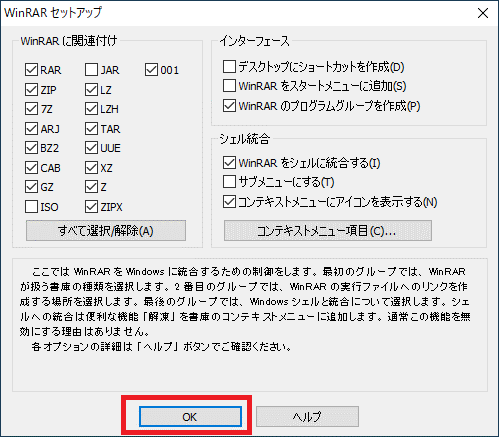Screen dimensions: 499x437
Task: Uncheck the 7Z association checkbox
Action: [x=31, y=109]
